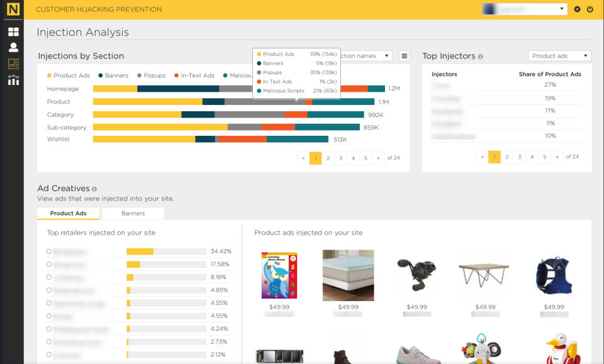Switch to the Banners tab
Screen dimensions: 604x364
point(133,213)
